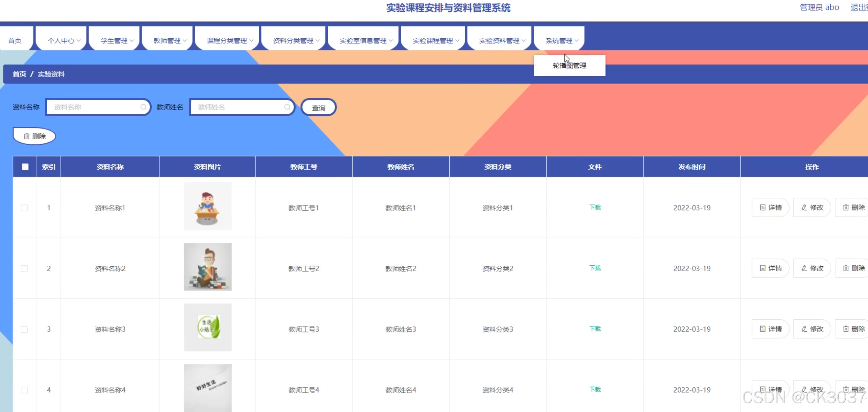This screenshot has height=412, width=868.
Task: Click search magnifier icon in 教师姓名 field
Action: pos(287,107)
